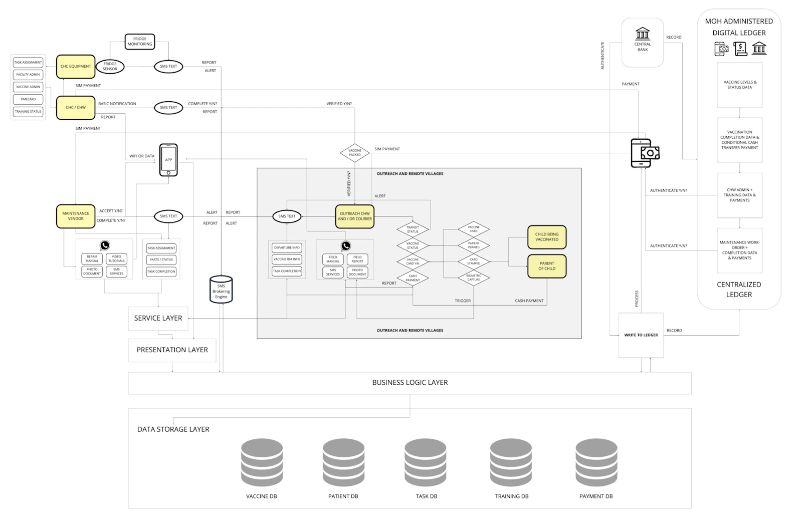
Task: Click WhatsApp icon above Field Manual
Action: click(x=346, y=246)
